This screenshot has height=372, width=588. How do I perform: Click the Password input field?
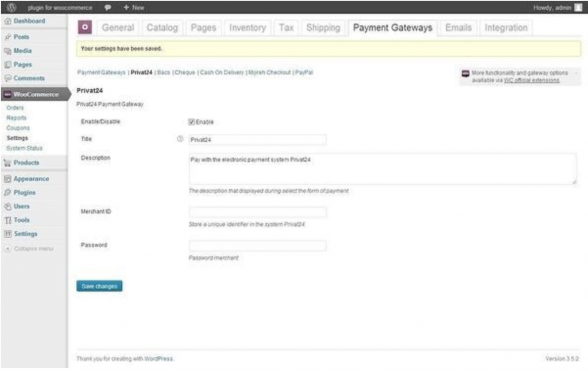click(x=258, y=246)
